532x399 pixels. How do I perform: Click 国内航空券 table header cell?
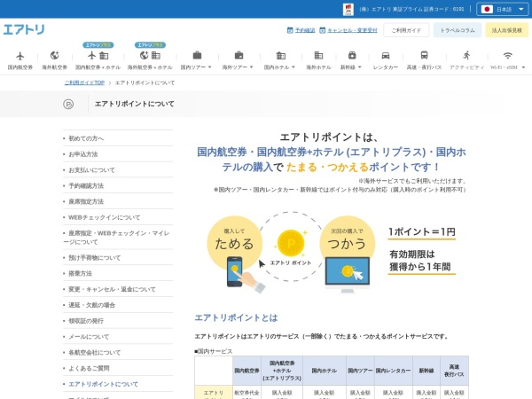click(x=246, y=371)
